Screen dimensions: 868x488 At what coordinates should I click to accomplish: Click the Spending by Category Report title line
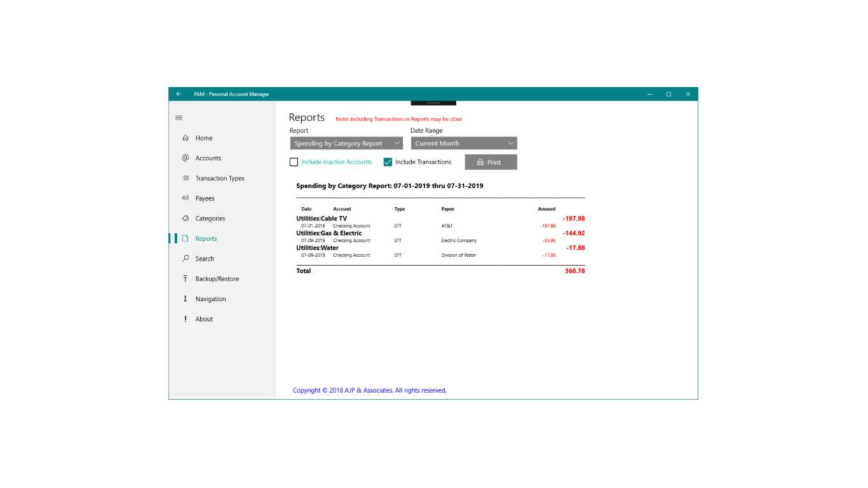[x=390, y=186]
